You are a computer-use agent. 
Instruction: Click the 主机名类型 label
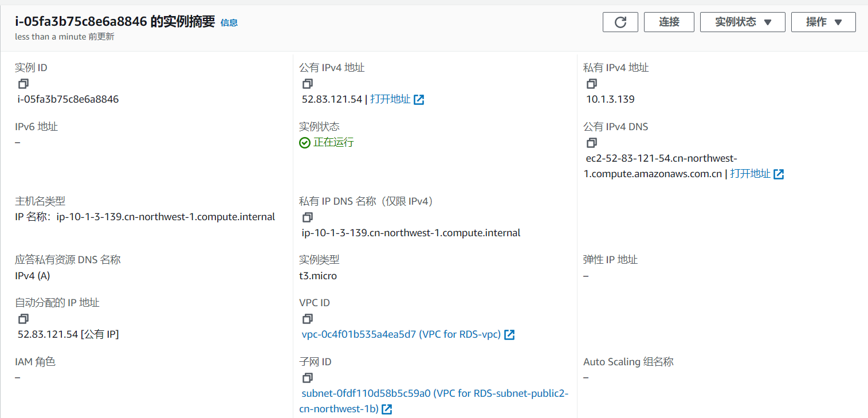40,201
